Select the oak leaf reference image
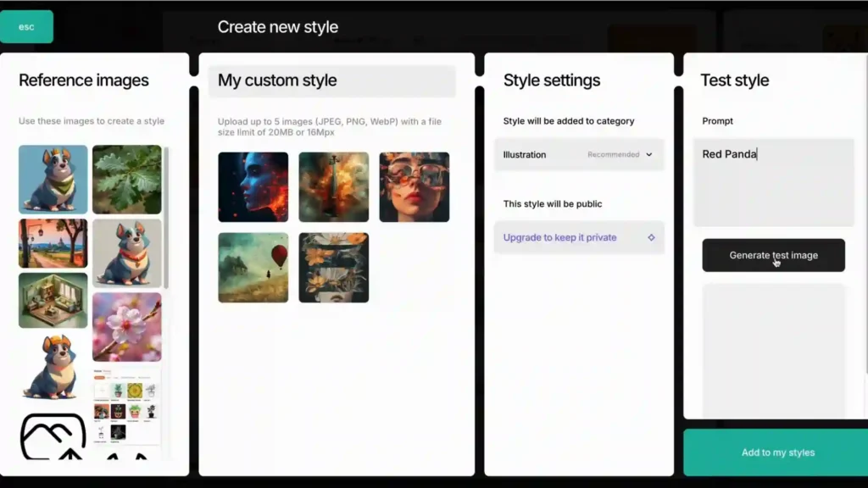The height and width of the screenshot is (488, 868). pyautogui.click(x=126, y=179)
